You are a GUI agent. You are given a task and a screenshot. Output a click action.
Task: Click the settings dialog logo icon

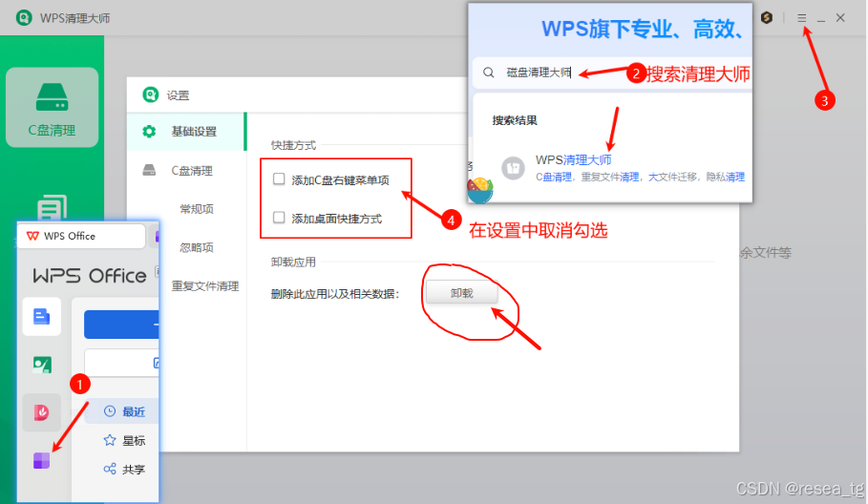coord(151,94)
